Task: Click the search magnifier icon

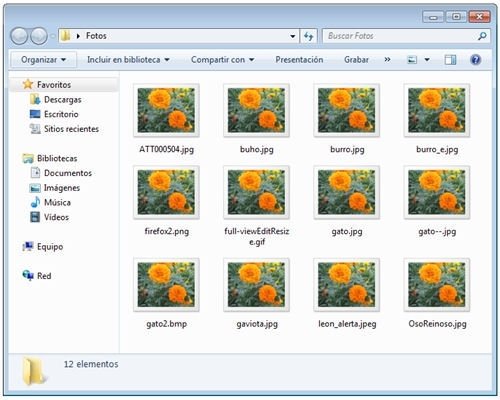Action: [482, 36]
